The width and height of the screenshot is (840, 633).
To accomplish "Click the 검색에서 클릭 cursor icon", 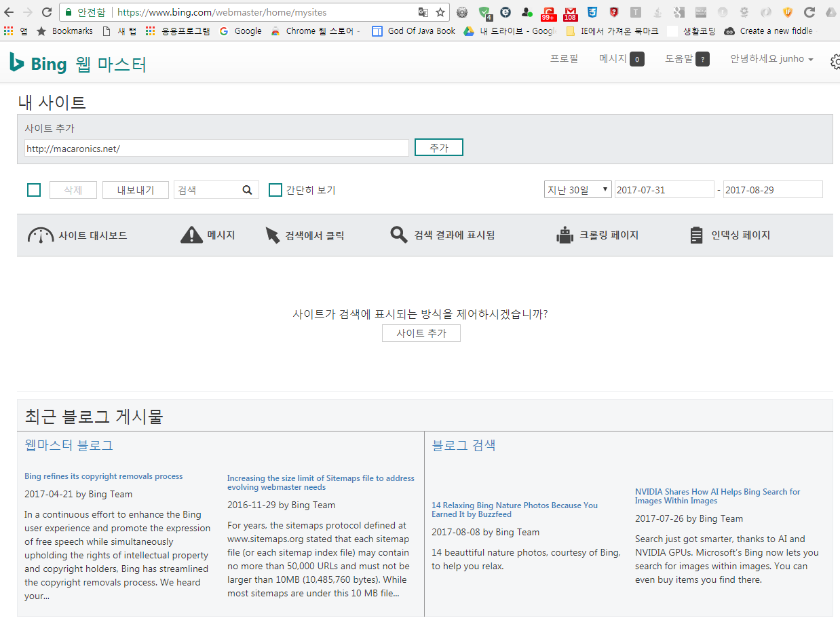I will 272,235.
